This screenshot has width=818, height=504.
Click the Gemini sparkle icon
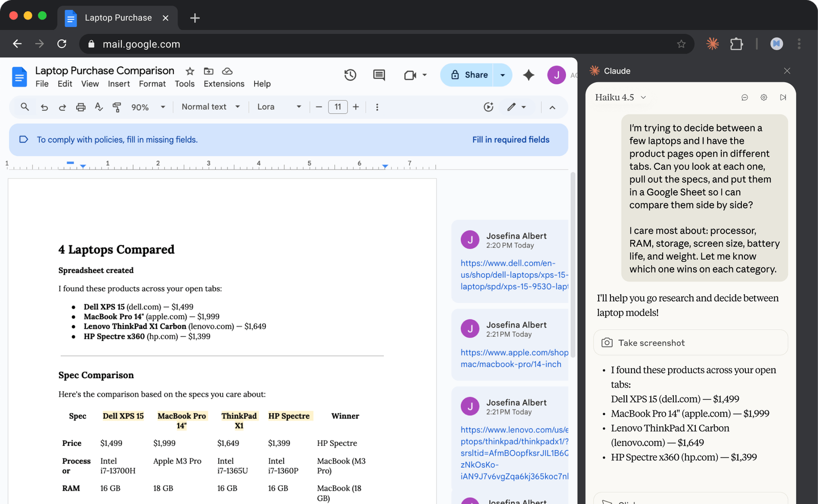[x=528, y=75]
